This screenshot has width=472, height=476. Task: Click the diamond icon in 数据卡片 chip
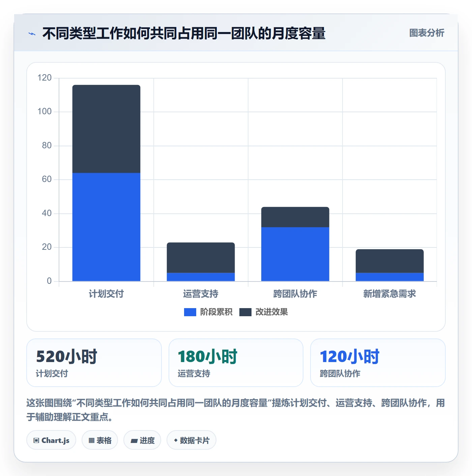pos(176,440)
